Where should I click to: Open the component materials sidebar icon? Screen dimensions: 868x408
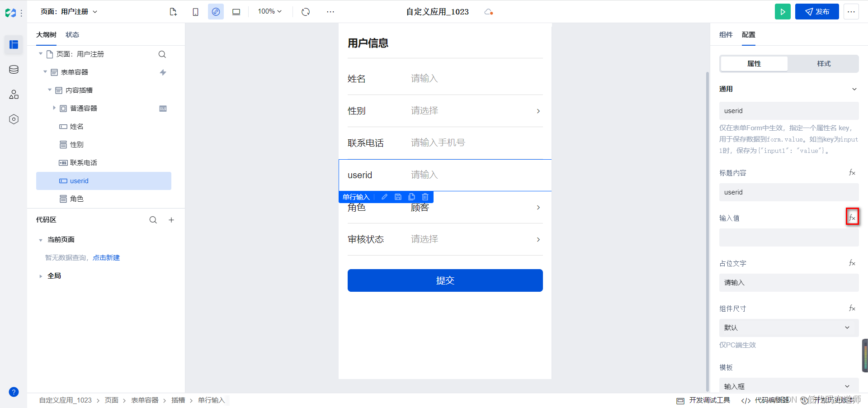pos(14,94)
